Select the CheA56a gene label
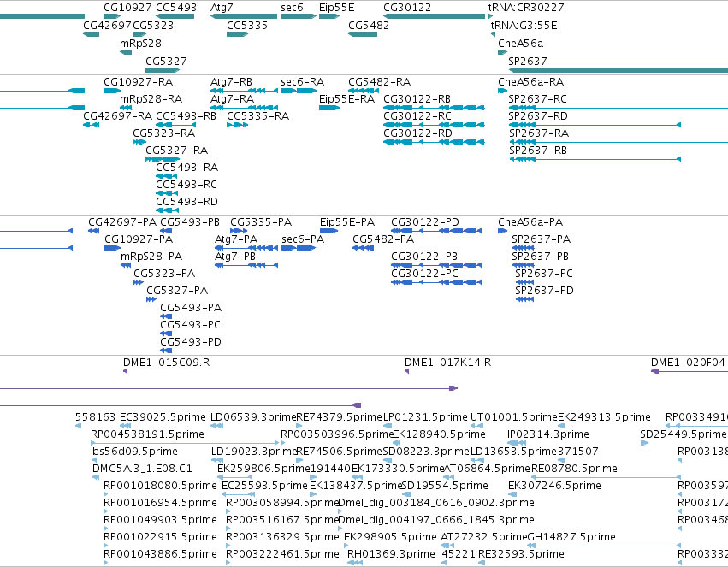 coord(520,43)
